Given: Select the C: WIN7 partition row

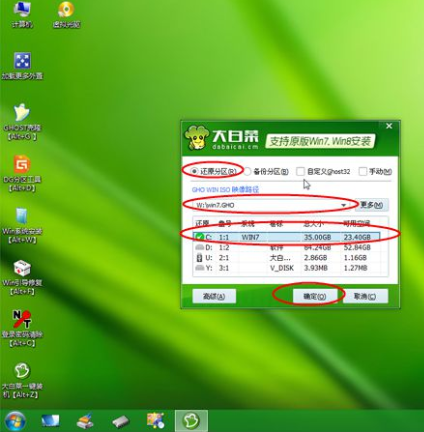Looking at the screenshot, I should (x=287, y=237).
